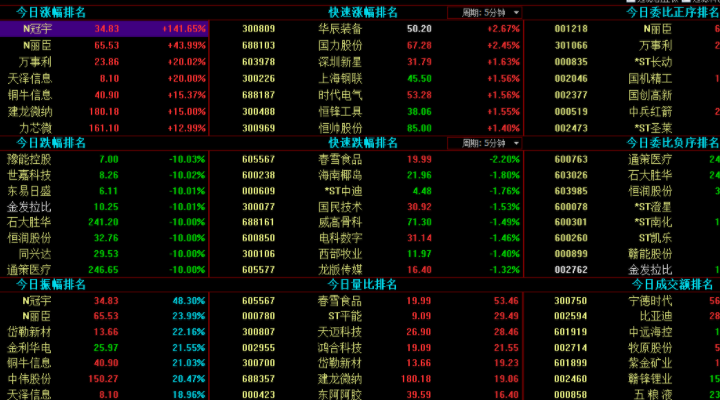Image resolution: width=720 pixels, height=400 pixels.
Task: Select 西部牧业 300106 row
Action: (x=366, y=254)
